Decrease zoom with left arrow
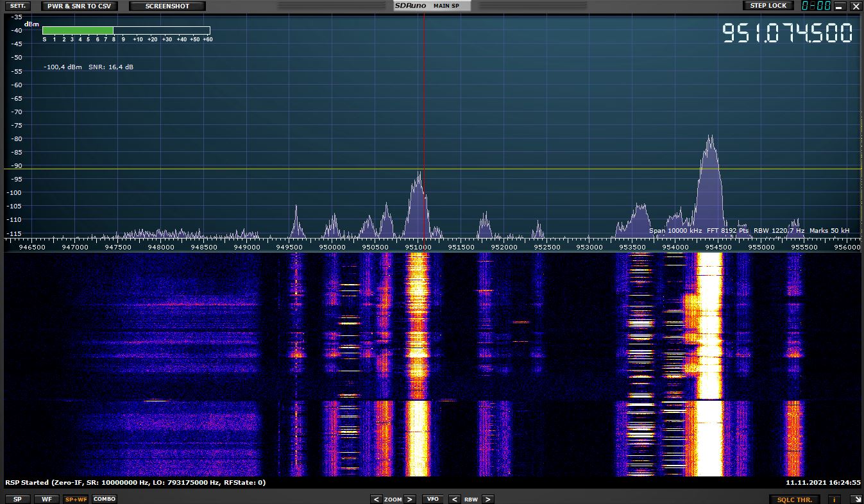This screenshot has height=504, width=864. [x=377, y=499]
